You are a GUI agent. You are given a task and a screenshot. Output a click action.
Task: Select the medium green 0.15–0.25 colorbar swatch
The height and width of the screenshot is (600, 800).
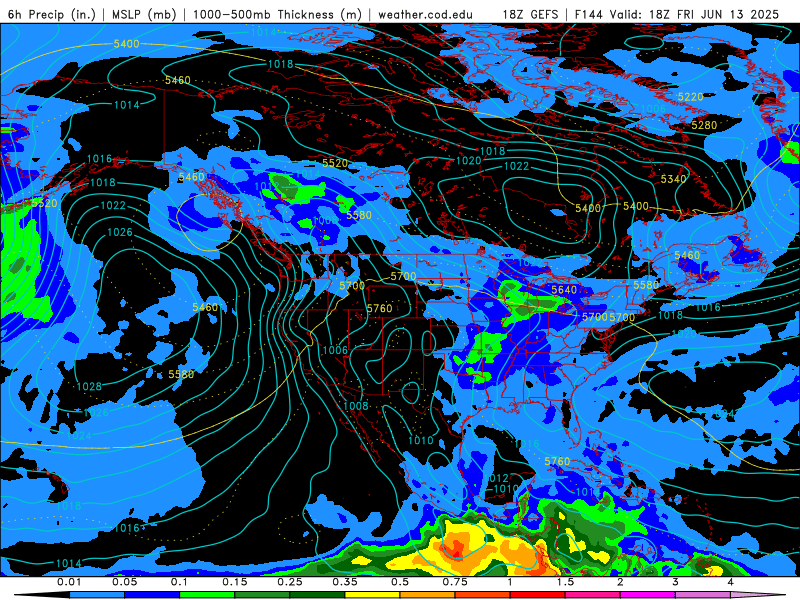pyautogui.click(x=262, y=595)
